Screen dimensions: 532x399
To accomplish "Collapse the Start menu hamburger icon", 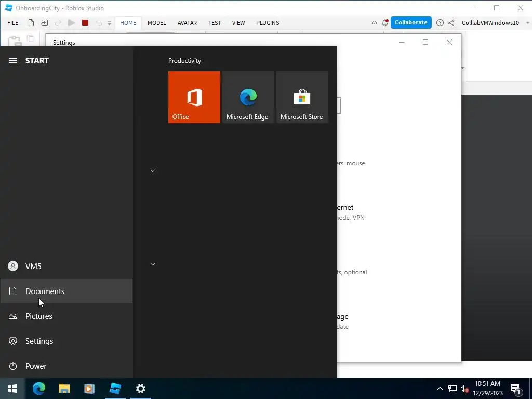I will pos(13,60).
